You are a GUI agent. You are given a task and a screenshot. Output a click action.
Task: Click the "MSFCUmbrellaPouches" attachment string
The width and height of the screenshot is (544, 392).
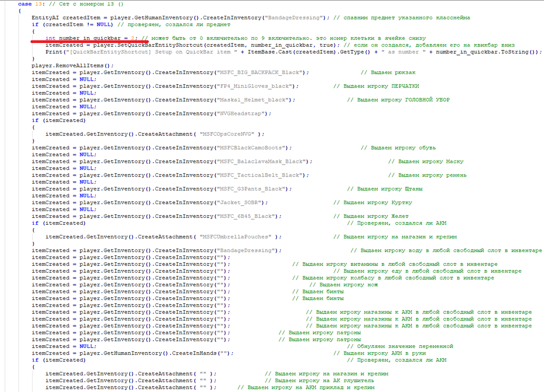click(x=235, y=237)
